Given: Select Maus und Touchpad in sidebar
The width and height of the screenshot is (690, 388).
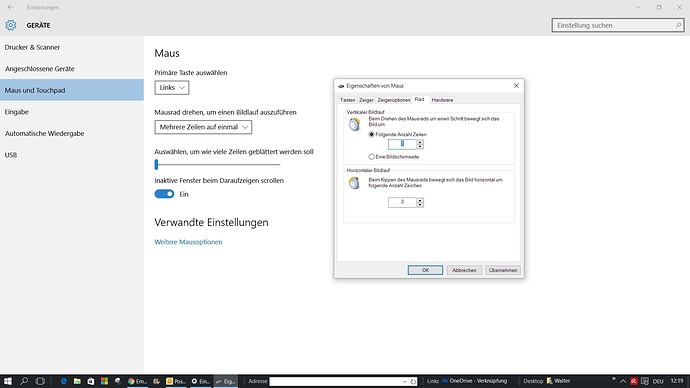Looking at the screenshot, I should [x=72, y=90].
